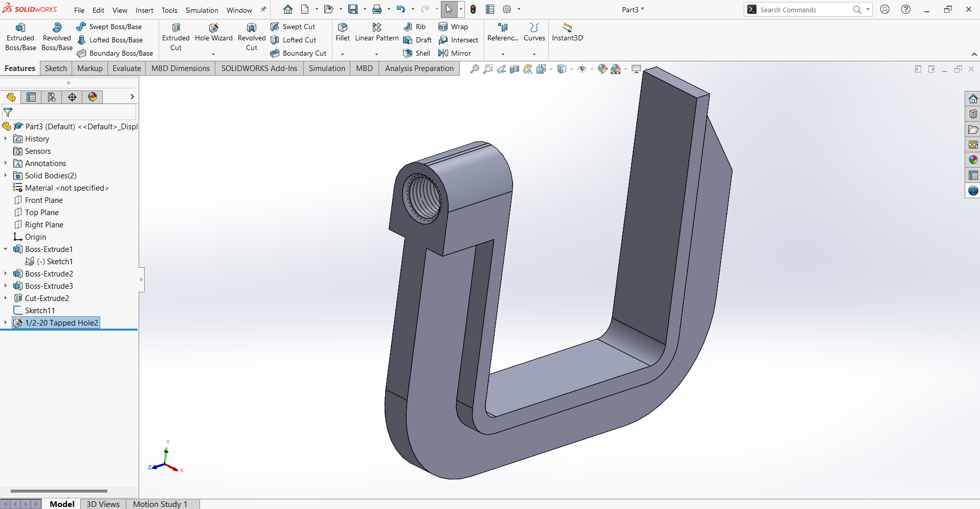Open the Appearances task pane icon
The image size is (980, 509).
point(973,160)
